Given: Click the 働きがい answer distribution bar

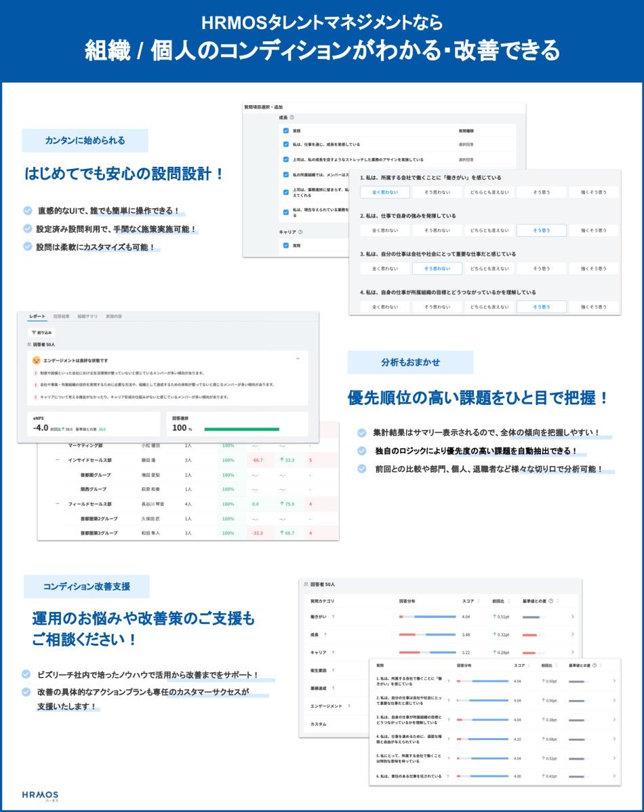Looking at the screenshot, I should pyautogui.click(x=427, y=617).
